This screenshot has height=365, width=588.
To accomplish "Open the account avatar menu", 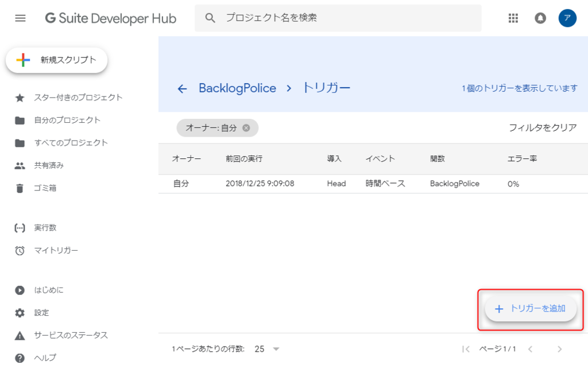I will tap(567, 18).
